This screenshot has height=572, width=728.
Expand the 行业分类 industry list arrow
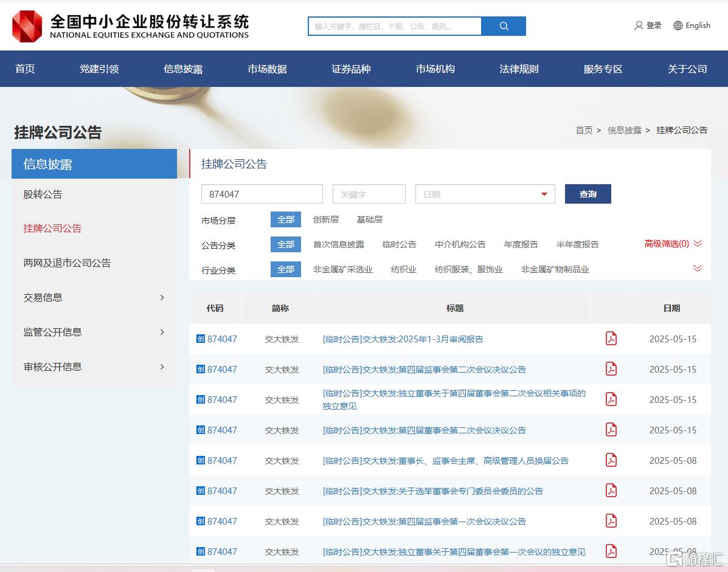698,268
